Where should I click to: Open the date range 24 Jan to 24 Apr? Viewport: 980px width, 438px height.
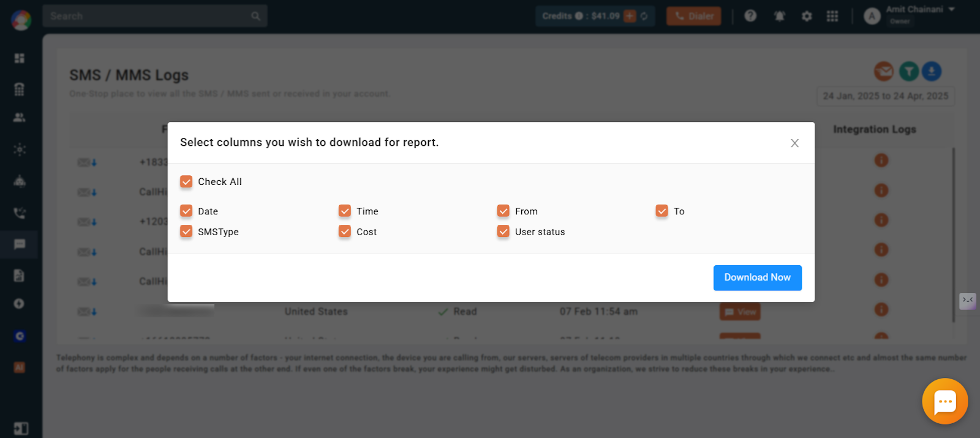[x=886, y=96]
